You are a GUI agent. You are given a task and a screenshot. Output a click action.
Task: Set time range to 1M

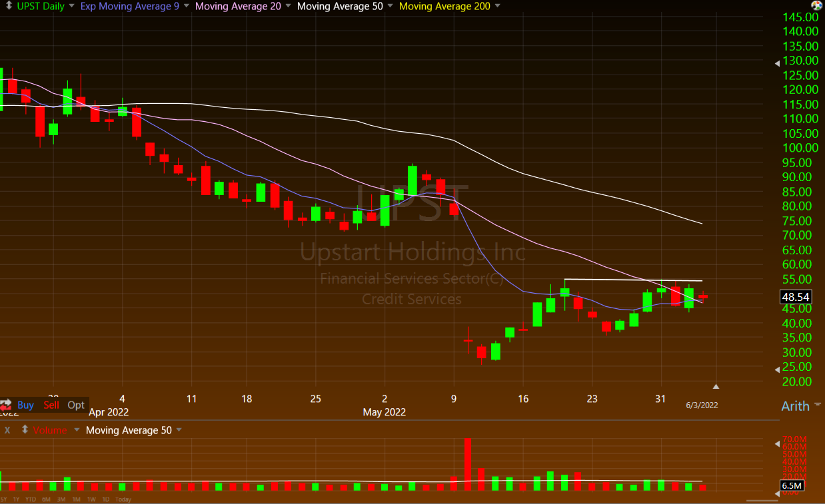(77, 499)
